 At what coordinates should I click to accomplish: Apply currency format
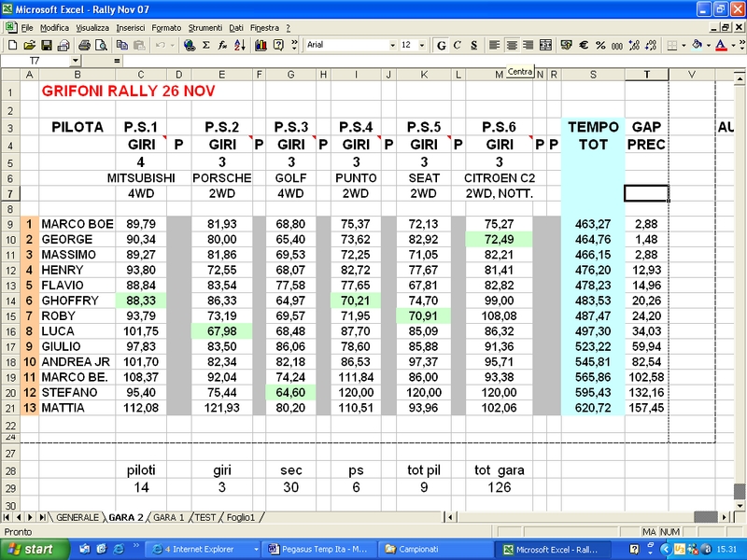567,45
